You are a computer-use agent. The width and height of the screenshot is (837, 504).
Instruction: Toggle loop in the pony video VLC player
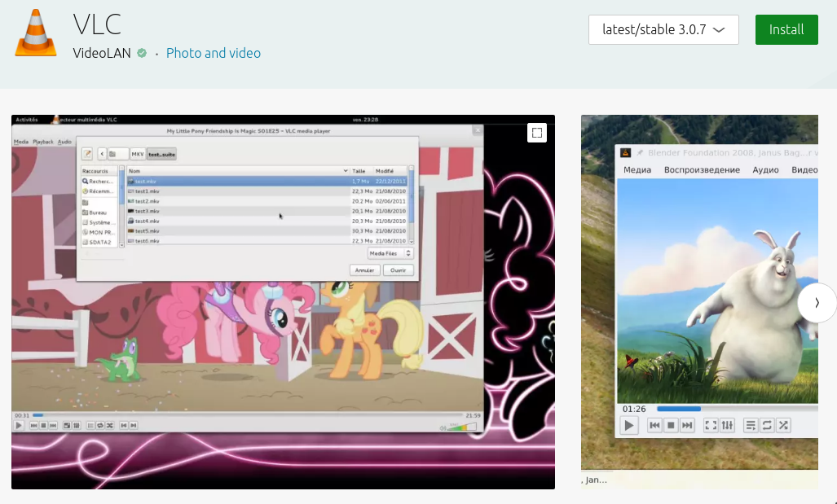[99, 425]
